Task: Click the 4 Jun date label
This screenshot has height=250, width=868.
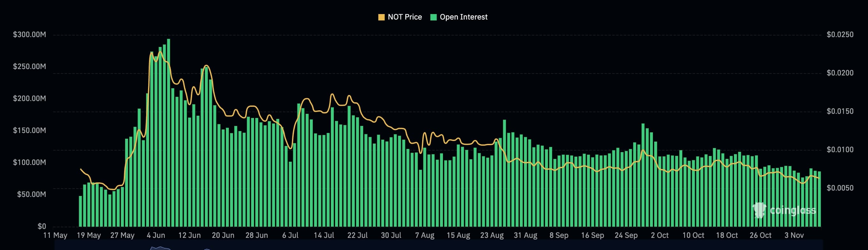Action: pyautogui.click(x=156, y=236)
